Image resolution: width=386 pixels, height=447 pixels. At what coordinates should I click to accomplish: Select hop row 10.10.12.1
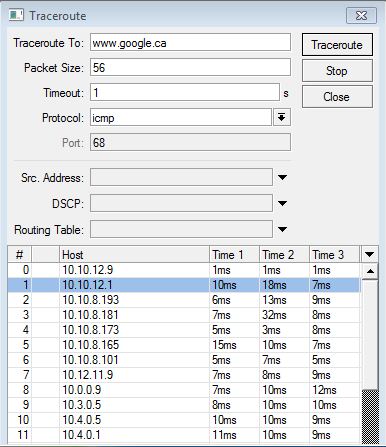coord(184,285)
